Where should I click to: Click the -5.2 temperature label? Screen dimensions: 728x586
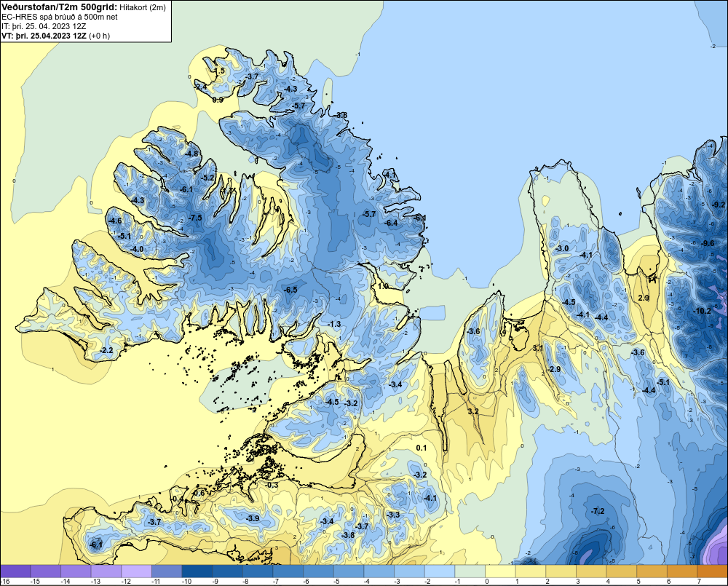(x=208, y=178)
